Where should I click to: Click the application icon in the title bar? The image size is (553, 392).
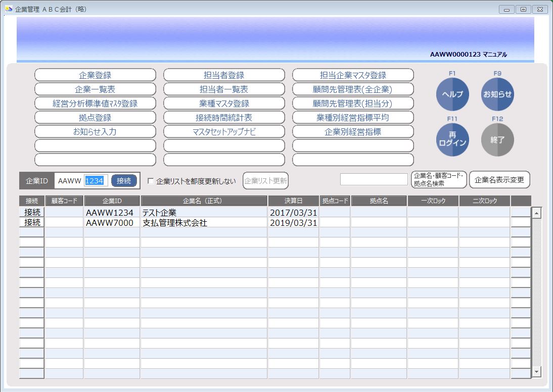[7, 9]
